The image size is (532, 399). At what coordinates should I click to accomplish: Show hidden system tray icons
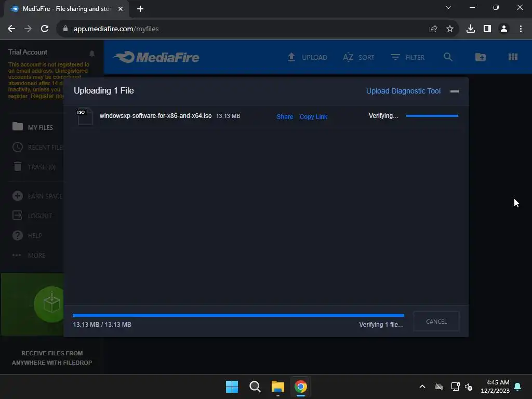tap(422, 387)
